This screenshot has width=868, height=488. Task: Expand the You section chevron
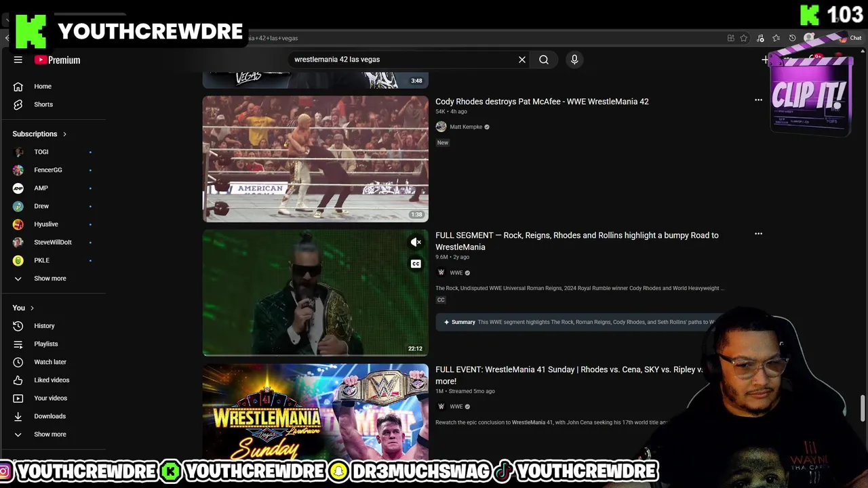coord(32,308)
